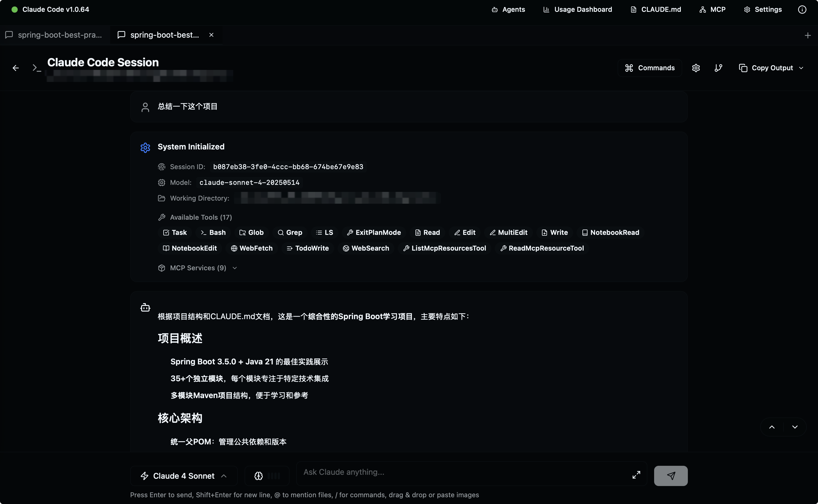The width and height of the screenshot is (818, 504).
Task: Click the LS tool badge
Action: (x=324, y=232)
